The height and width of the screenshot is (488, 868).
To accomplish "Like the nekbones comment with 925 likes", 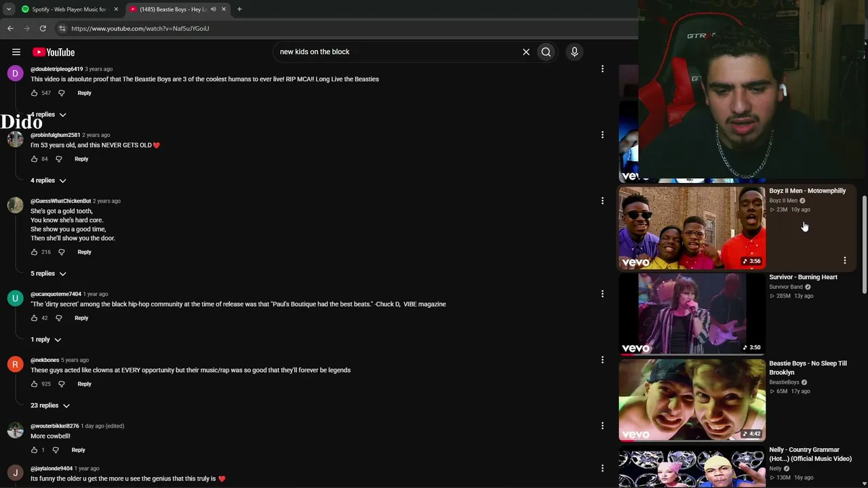I will (35, 384).
